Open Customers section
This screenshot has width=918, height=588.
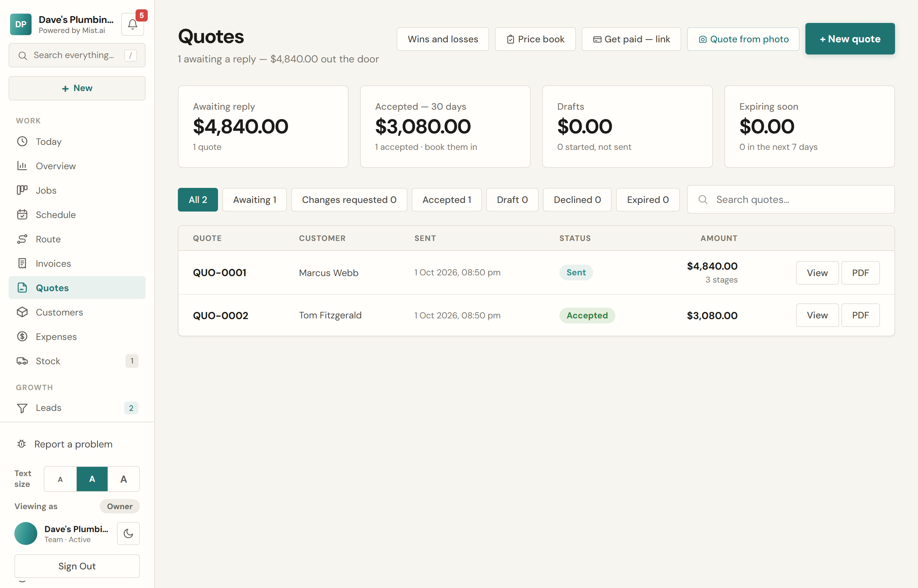tap(77, 312)
